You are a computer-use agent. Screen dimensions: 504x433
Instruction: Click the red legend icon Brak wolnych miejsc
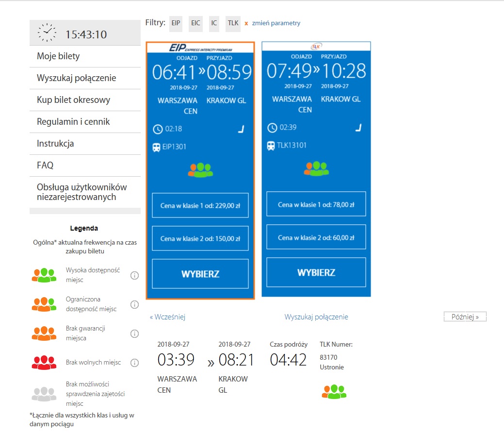pos(44,363)
